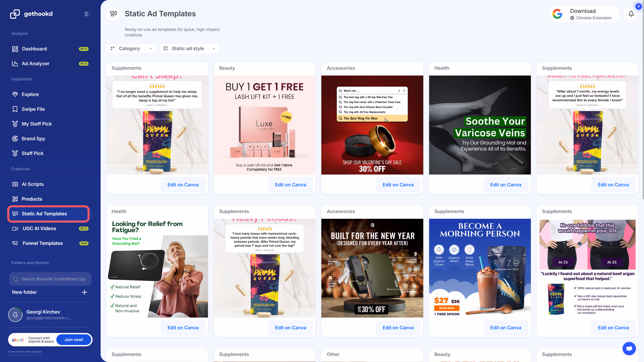The width and height of the screenshot is (644, 362).
Task: Click the gethookd logo icon
Action: [15, 14]
